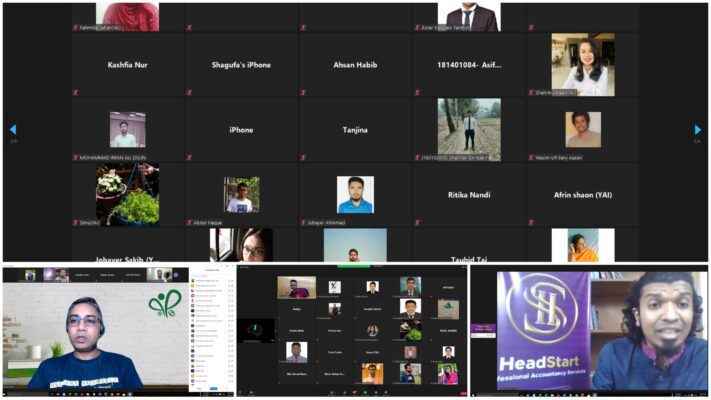Click muted mic icon on Kashfia Nur tile

click(x=76, y=93)
